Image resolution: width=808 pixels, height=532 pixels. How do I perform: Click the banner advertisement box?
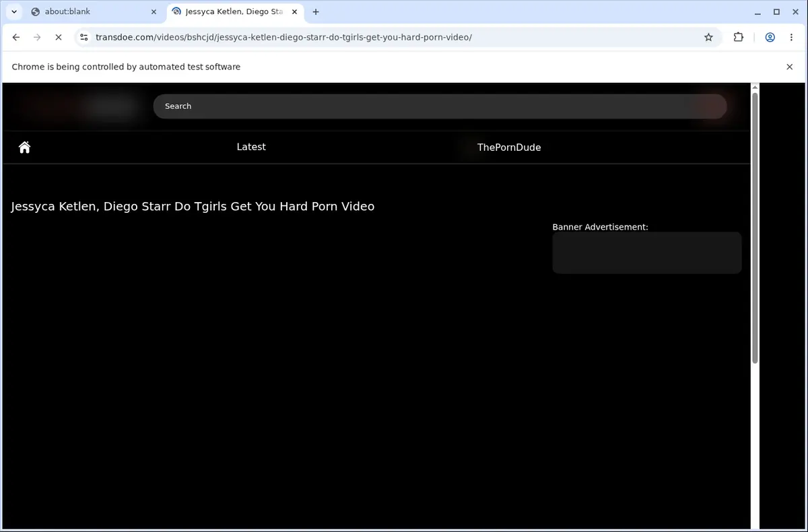click(x=647, y=253)
